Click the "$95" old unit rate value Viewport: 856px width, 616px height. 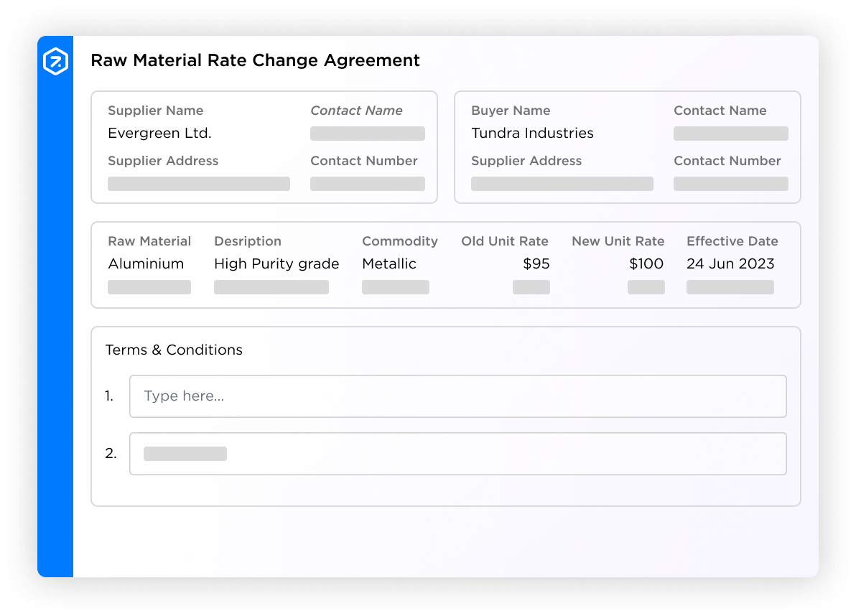[536, 263]
